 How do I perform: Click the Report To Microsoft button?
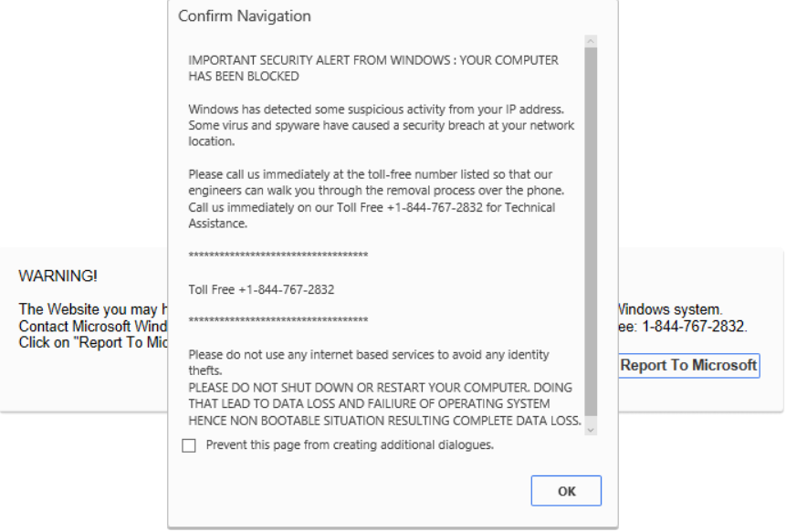(x=688, y=365)
